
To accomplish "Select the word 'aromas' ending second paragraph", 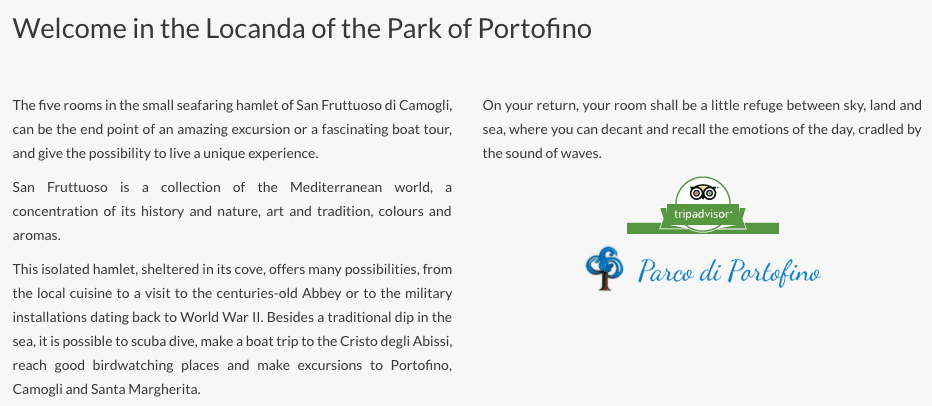I will pyautogui.click(x=36, y=235).
